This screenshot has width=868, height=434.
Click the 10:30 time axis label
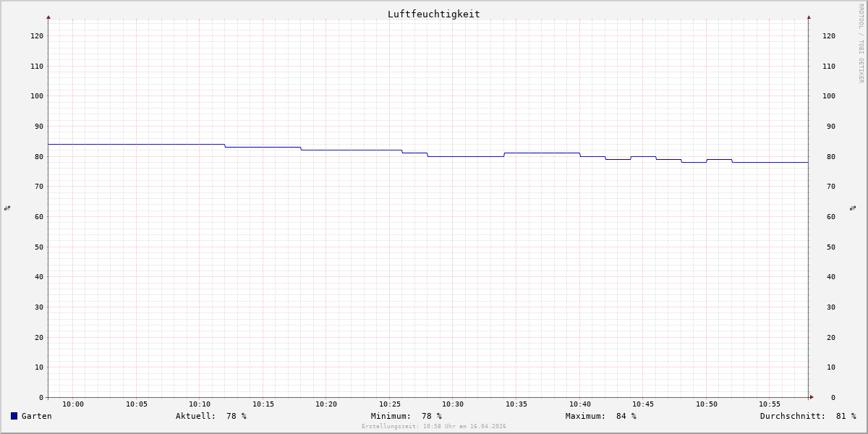tap(453, 404)
